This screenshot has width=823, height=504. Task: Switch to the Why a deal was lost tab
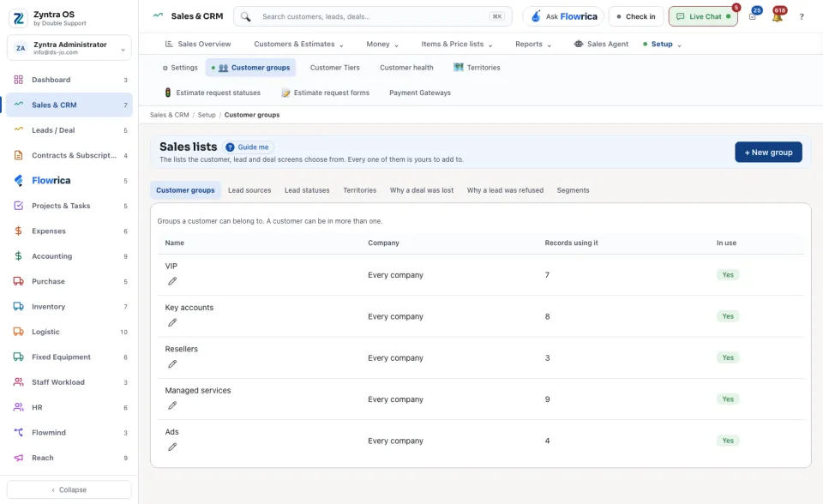(422, 190)
